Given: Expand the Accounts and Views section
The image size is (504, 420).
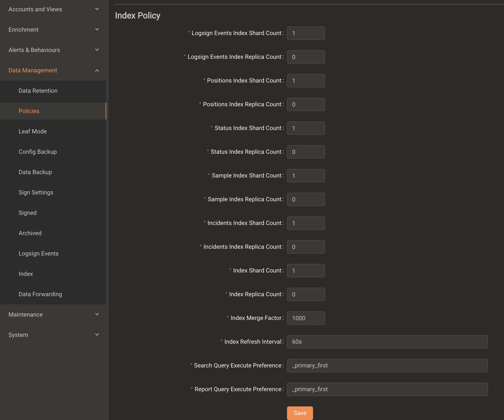Looking at the screenshot, I should click(x=53, y=9).
